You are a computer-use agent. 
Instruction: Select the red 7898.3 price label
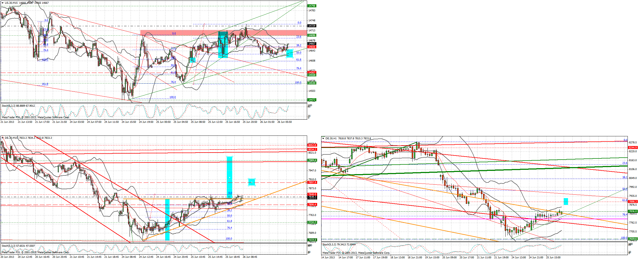tap(633, 202)
